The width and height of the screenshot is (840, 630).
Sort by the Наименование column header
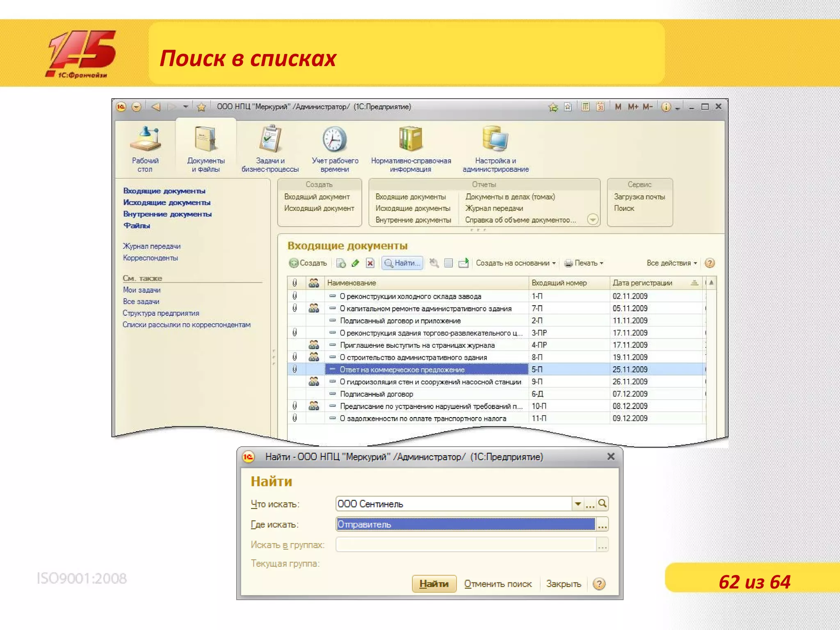(x=427, y=283)
